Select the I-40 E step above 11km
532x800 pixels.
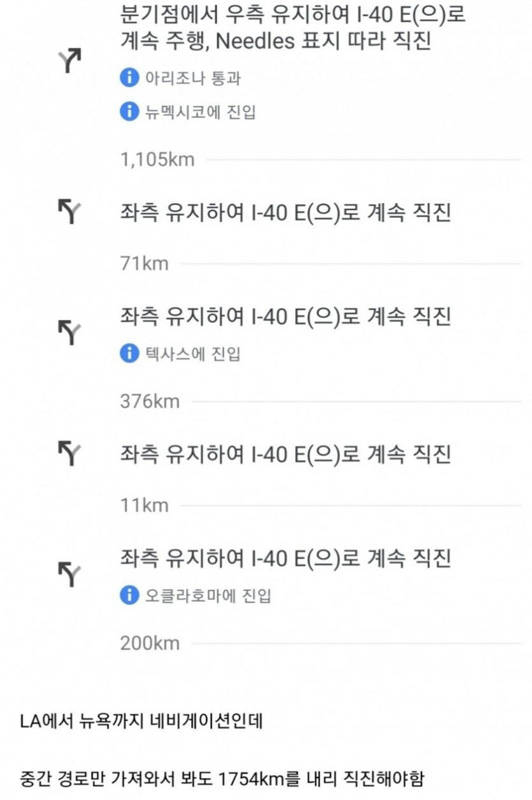pyautogui.click(x=285, y=454)
